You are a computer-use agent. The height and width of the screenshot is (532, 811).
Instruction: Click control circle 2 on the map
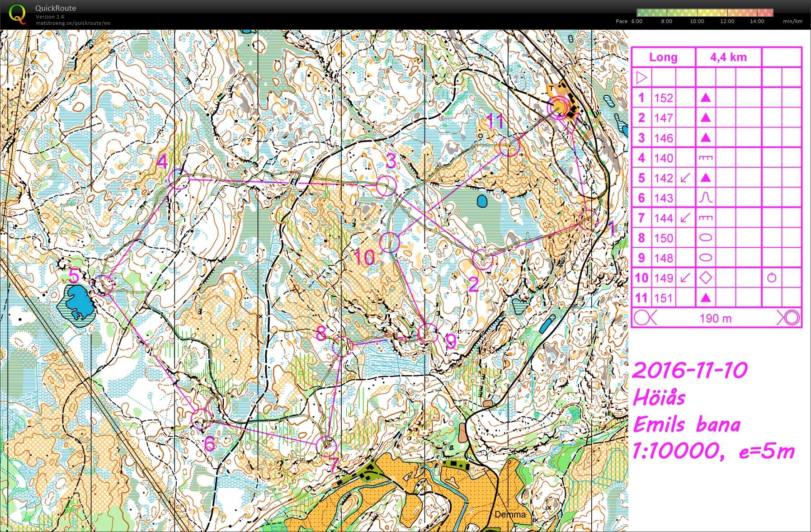(482, 259)
